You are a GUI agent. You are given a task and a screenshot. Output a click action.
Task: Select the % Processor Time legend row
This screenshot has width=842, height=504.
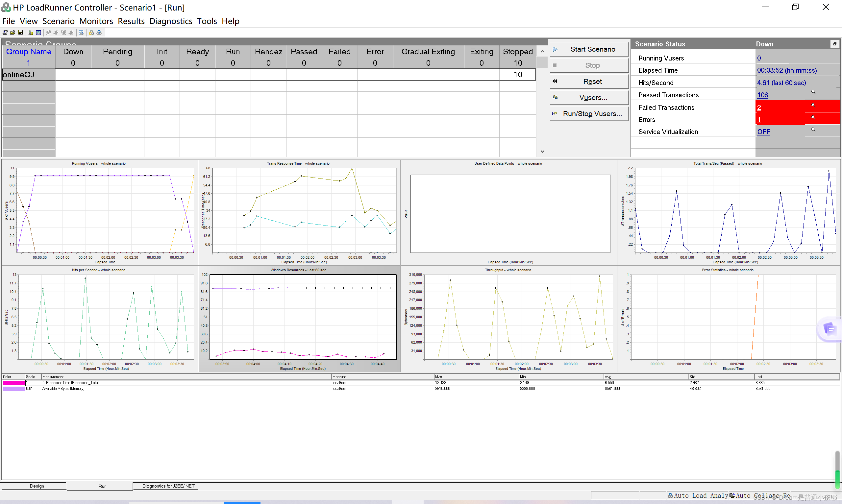(421, 383)
